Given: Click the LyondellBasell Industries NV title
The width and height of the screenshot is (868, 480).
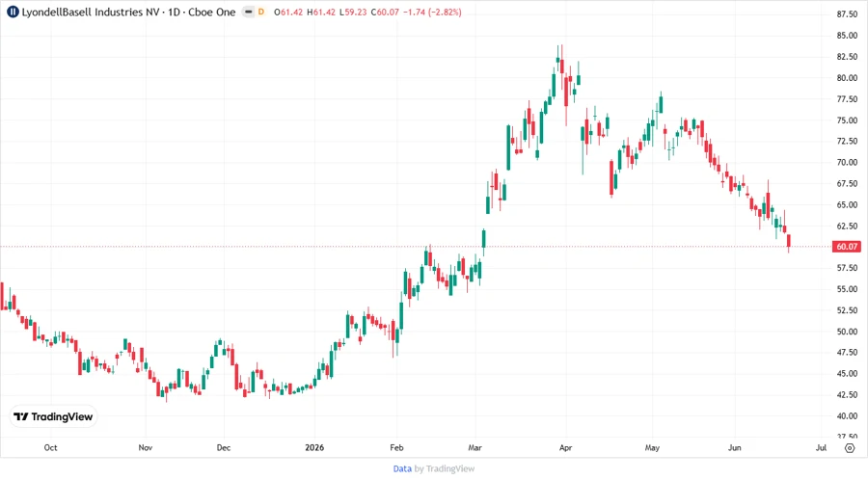Looking at the screenshot, I should [x=91, y=12].
